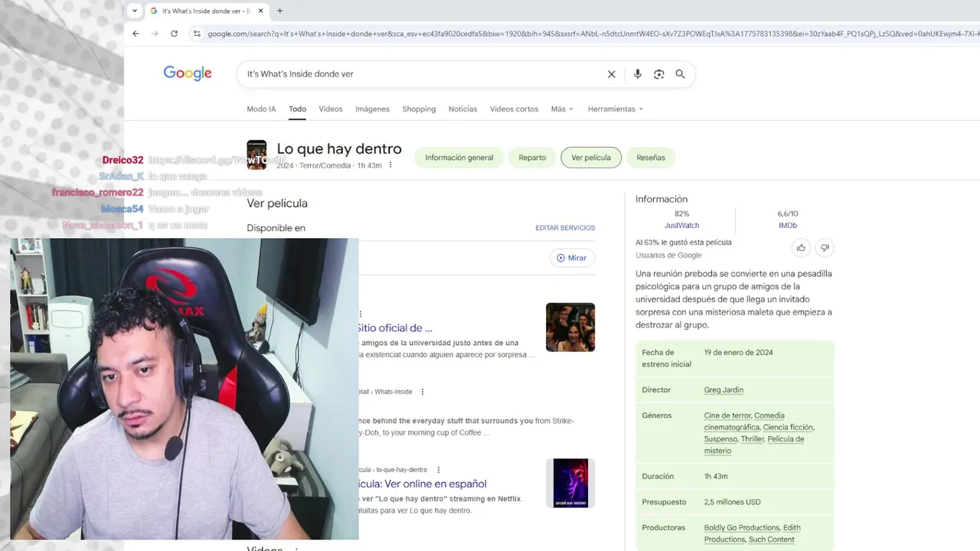Click the Mirar play button
This screenshot has width=980, height=551.
click(x=572, y=258)
